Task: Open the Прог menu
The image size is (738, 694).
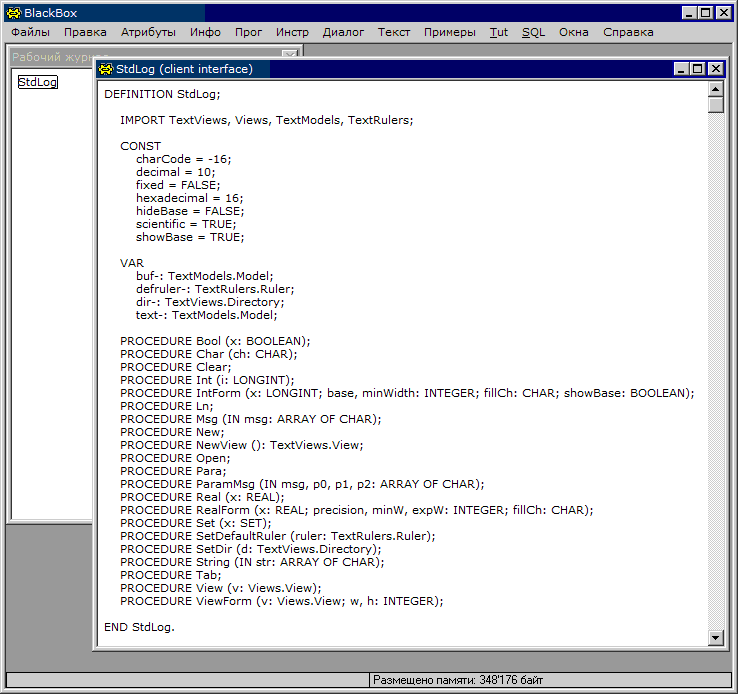Action: (248, 32)
